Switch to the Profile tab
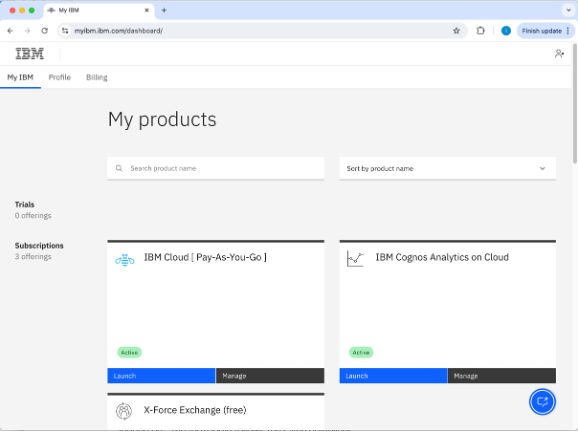Image resolution: width=578 pixels, height=432 pixels. tap(60, 77)
